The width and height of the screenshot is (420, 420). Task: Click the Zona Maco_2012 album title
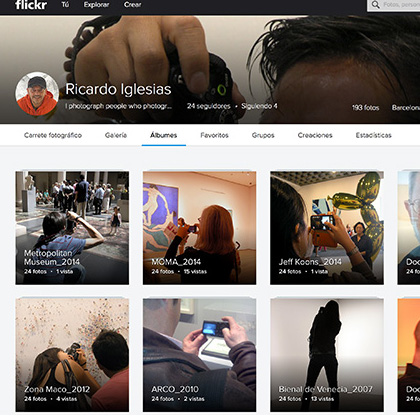pyautogui.click(x=57, y=389)
